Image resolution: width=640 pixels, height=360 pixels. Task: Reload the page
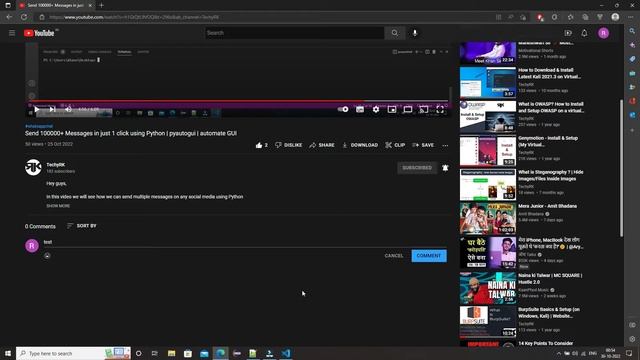(x=24, y=17)
